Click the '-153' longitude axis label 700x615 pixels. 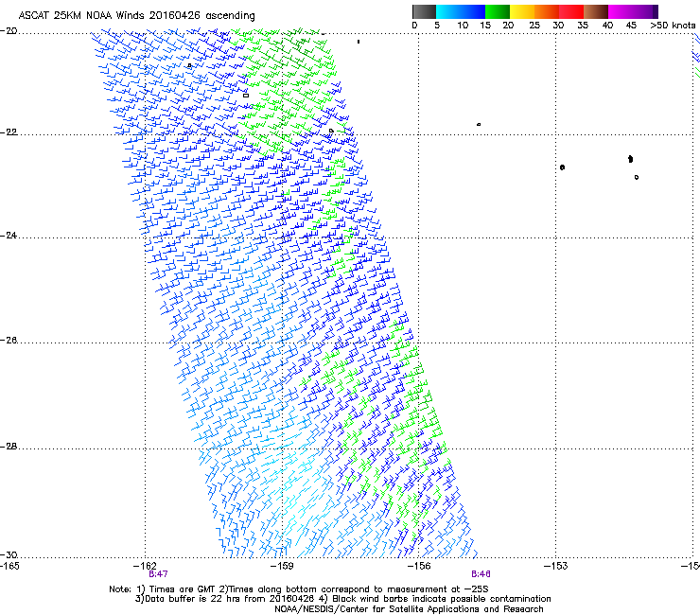click(556, 566)
